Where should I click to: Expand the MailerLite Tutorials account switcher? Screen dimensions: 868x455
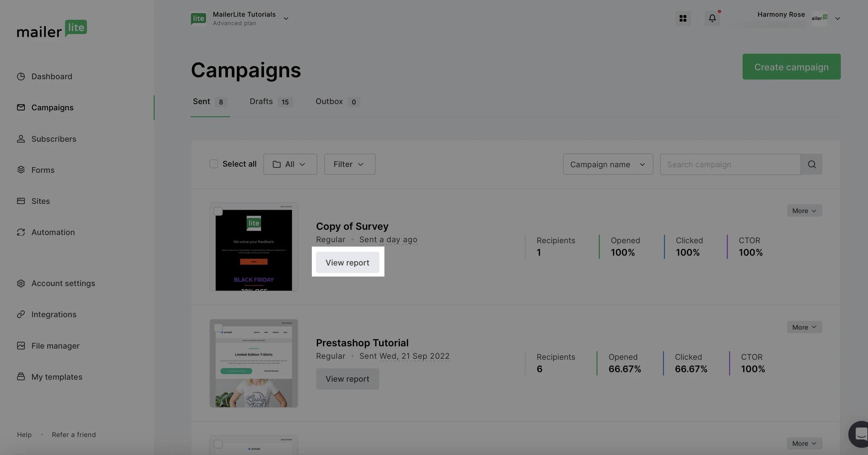tap(286, 19)
